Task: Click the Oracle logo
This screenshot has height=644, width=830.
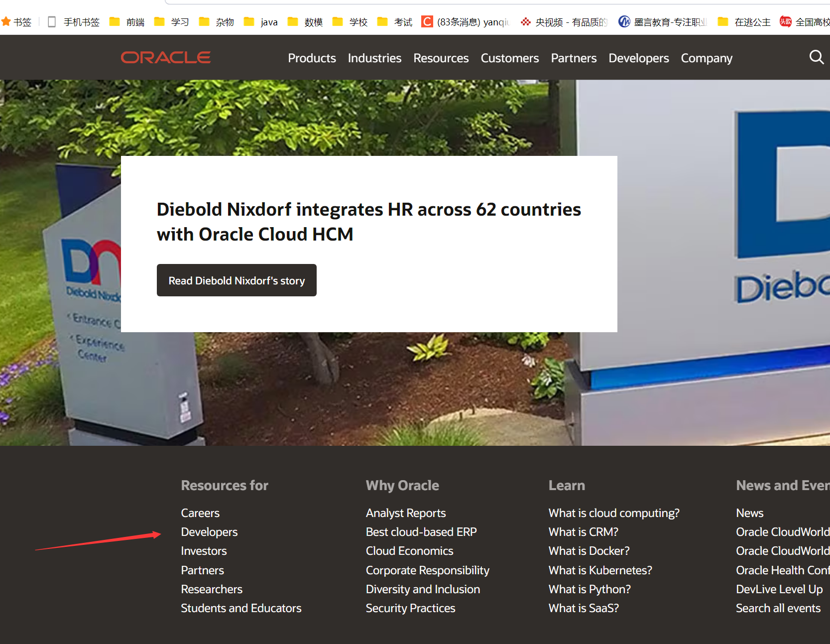Action: [166, 58]
